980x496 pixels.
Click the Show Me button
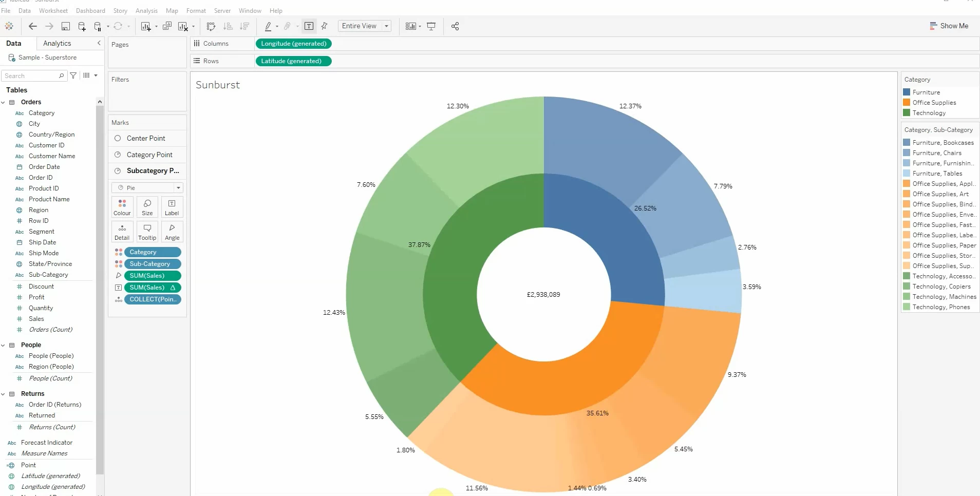pos(948,26)
